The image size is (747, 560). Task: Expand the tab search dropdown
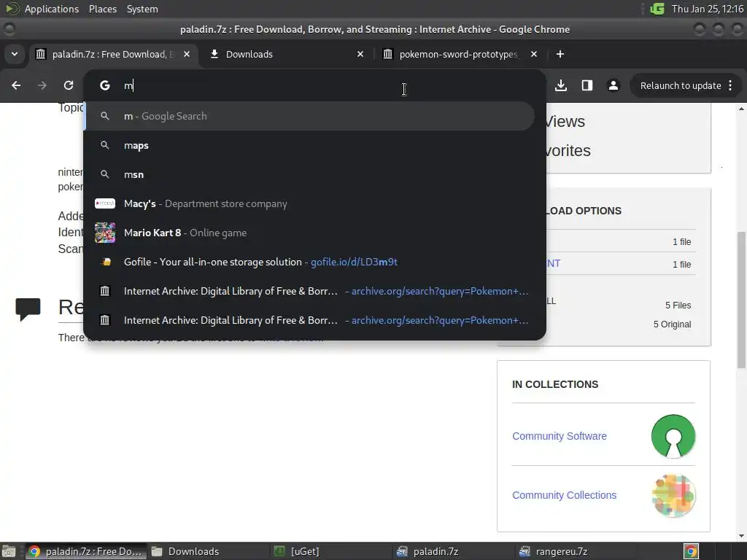point(15,54)
